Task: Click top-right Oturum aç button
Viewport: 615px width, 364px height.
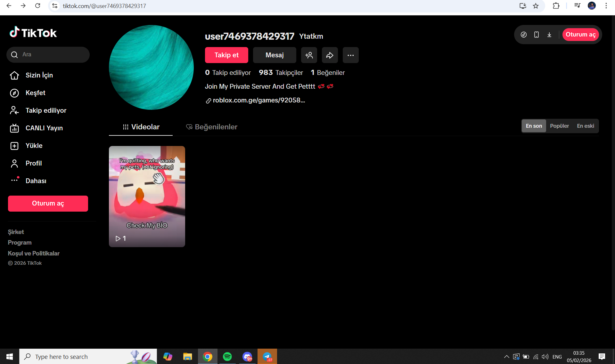Action: [x=580, y=35]
